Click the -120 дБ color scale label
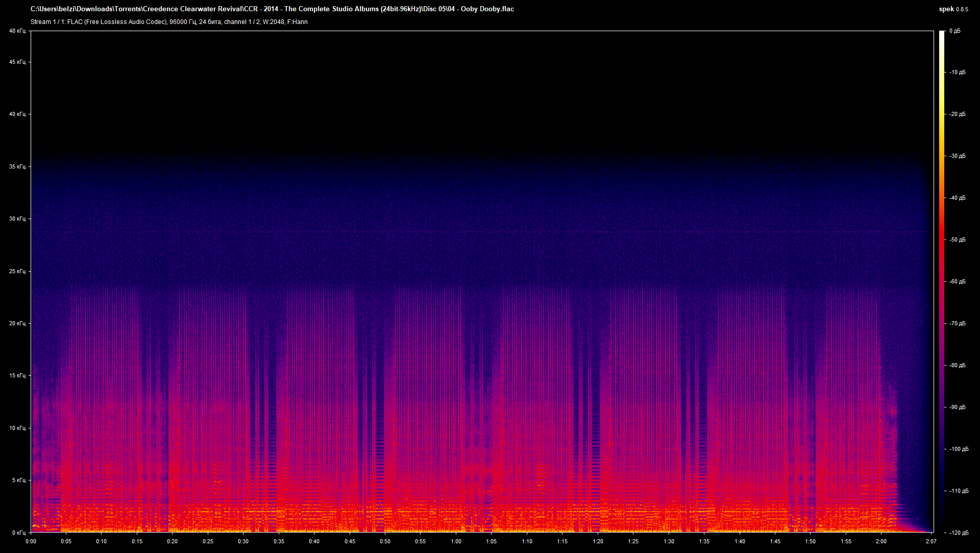 click(x=959, y=533)
